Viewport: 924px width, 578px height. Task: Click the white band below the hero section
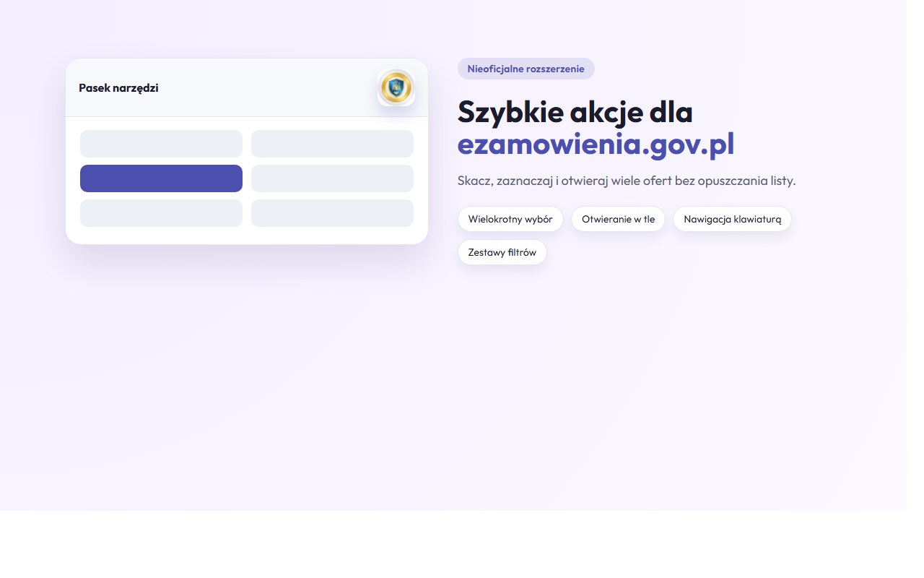click(462, 544)
